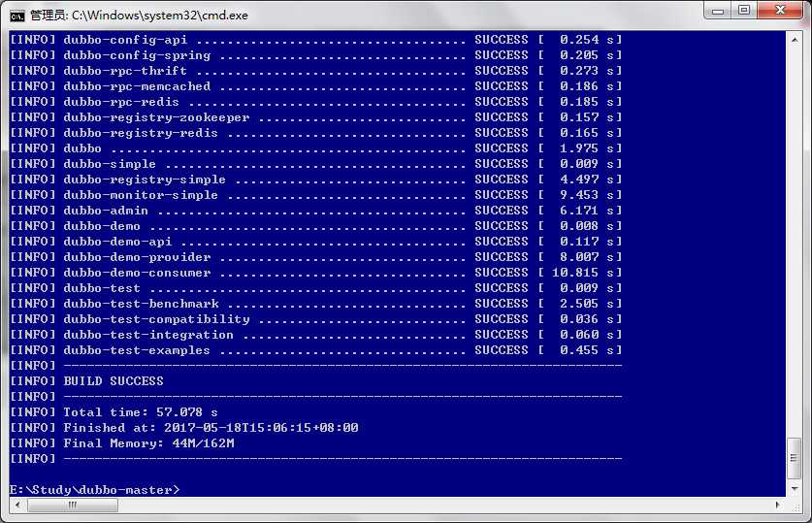Click the horizontal scrollbar right arrow
Image resolution: width=812 pixels, height=523 pixels.
777,505
